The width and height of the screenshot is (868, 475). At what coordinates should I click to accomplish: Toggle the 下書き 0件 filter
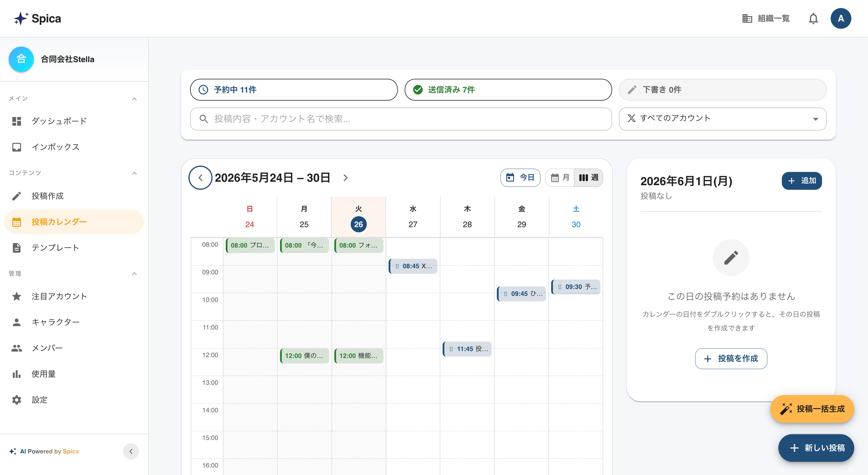coord(722,90)
